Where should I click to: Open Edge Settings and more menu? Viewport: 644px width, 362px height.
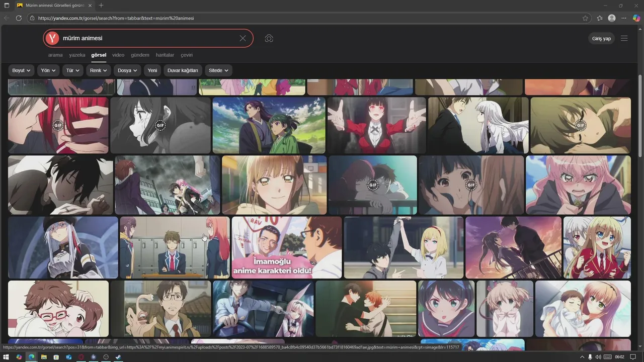(624, 18)
